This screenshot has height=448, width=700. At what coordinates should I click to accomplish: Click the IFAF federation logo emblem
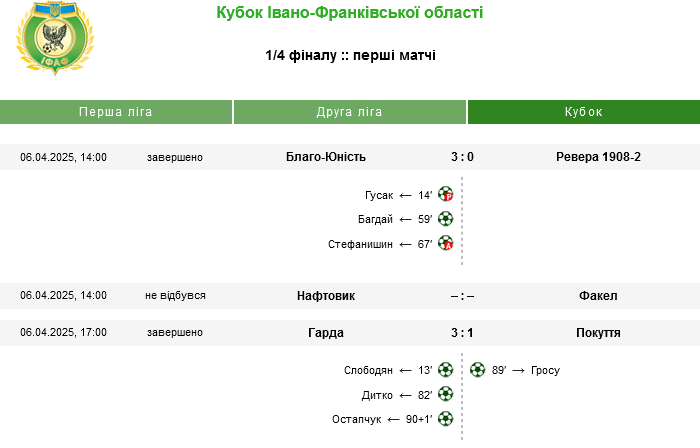tap(55, 38)
